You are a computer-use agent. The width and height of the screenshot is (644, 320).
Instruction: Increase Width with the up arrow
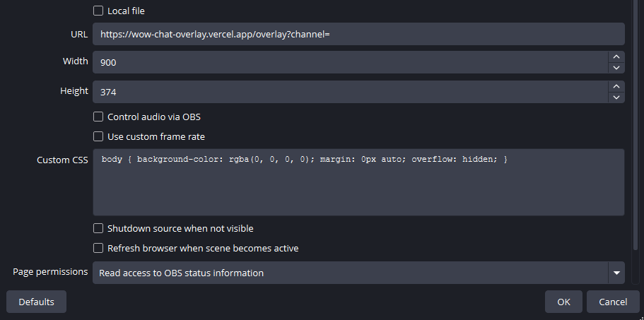pyautogui.click(x=616, y=57)
